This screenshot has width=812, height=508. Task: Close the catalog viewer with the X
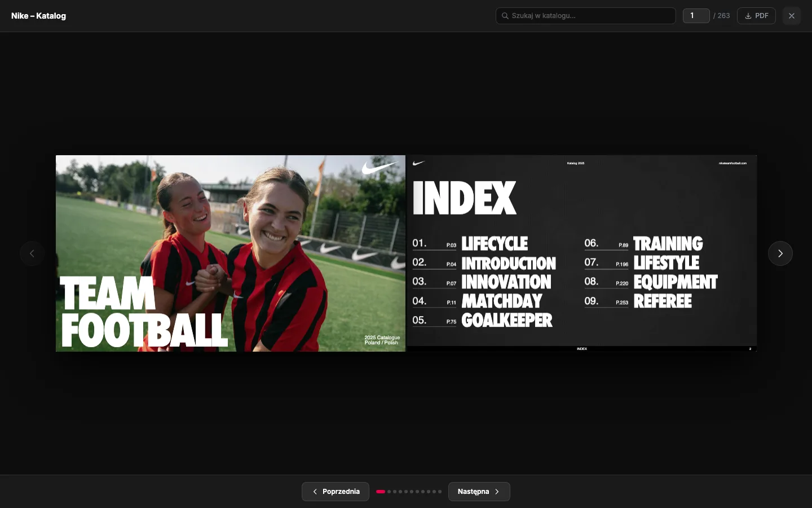tap(792, 16)
